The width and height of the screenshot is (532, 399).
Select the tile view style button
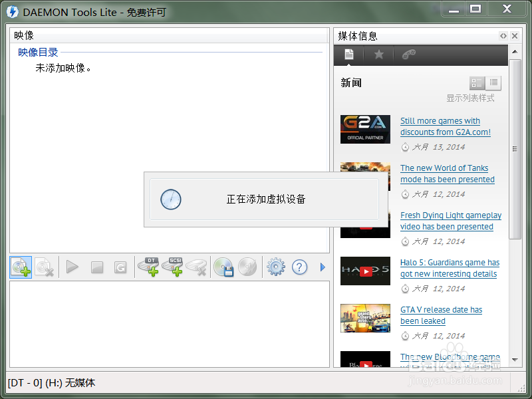[477, 82]
